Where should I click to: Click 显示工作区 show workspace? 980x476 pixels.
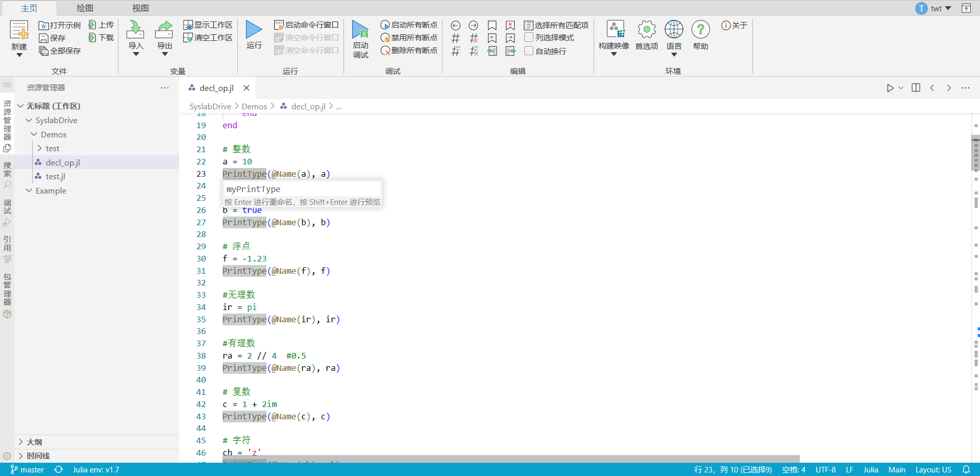208,25
